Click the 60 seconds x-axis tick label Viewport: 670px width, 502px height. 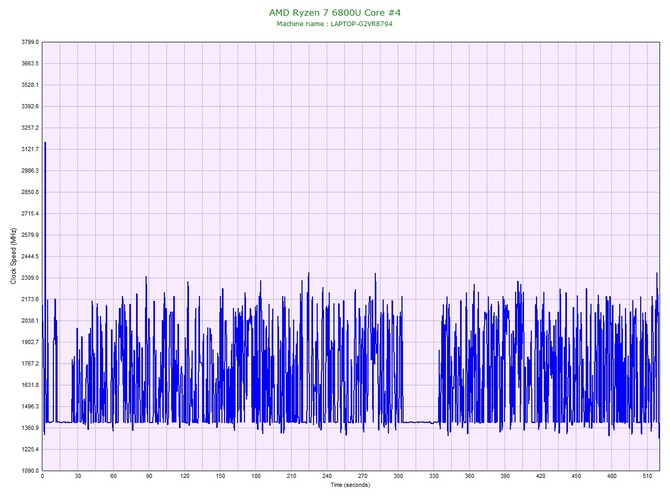pos(113,476)
